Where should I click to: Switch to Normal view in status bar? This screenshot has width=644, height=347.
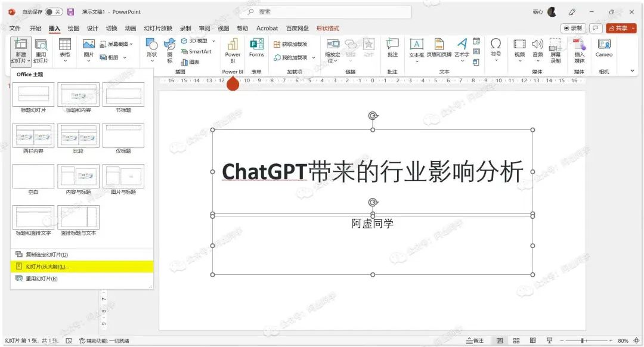pos(500,340)
